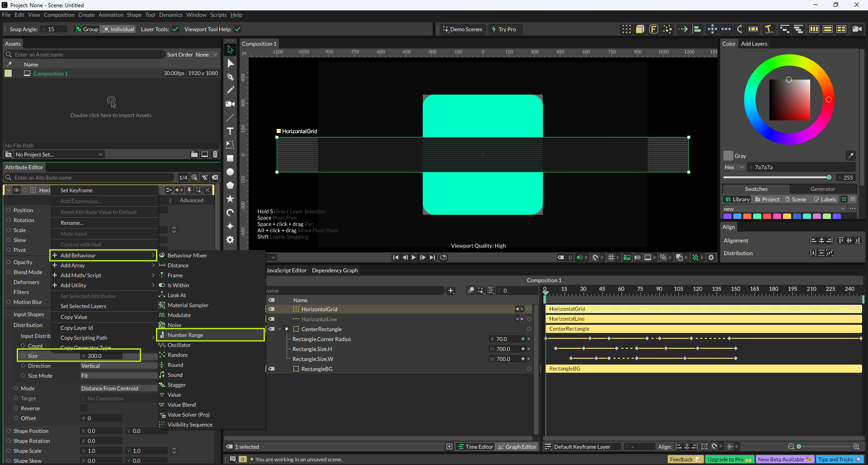Toggle the Layer Tools checkbox
Screen dimensions: 868x465
[175, 29]
